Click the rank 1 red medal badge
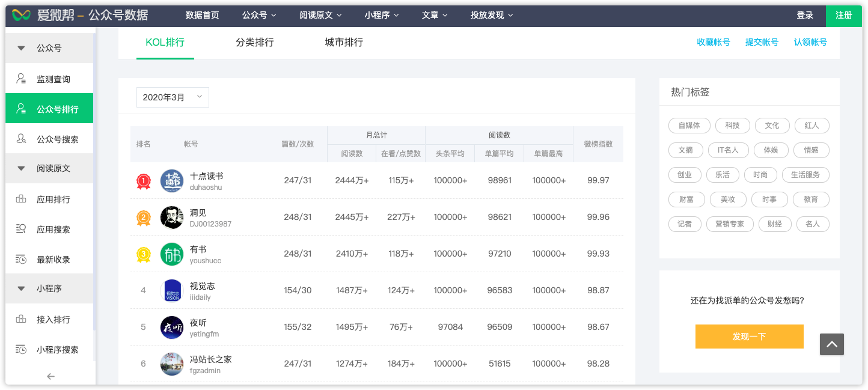Screen dimensions: 868x390 (143, 181)
